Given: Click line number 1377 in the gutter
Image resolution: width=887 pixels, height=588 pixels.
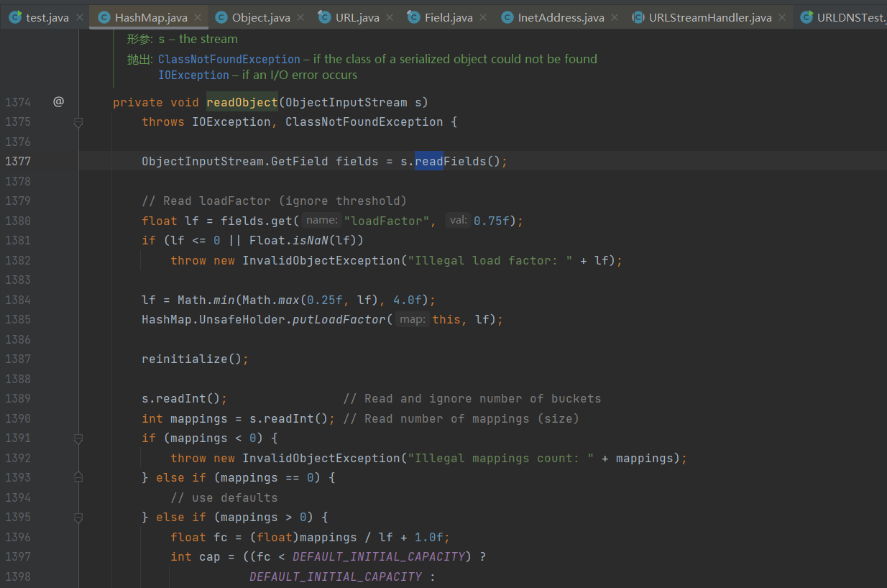Looking at the screenshot, I should tap(18, 161).
